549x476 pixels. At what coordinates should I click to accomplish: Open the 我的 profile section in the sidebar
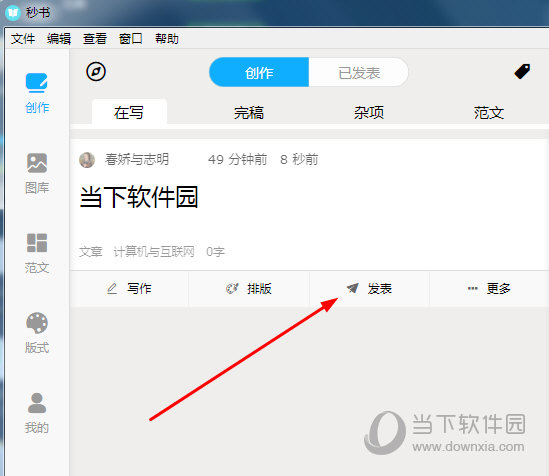[37, 413]
